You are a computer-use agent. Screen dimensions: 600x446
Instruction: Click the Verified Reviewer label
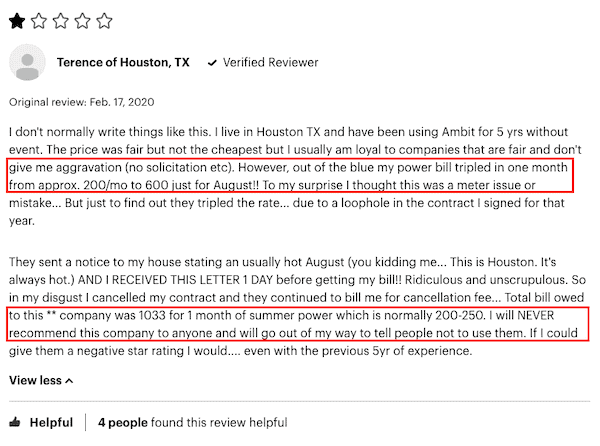pos(271,62)
